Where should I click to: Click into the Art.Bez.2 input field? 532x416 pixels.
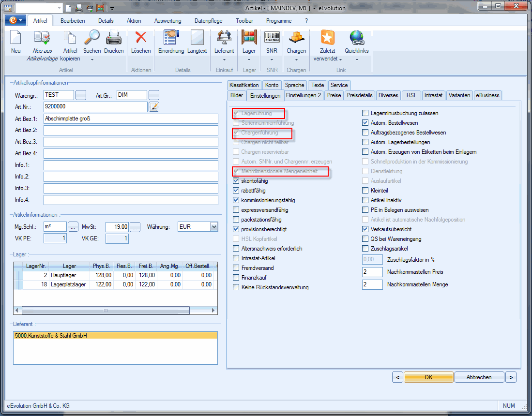[x=131, y=131]
